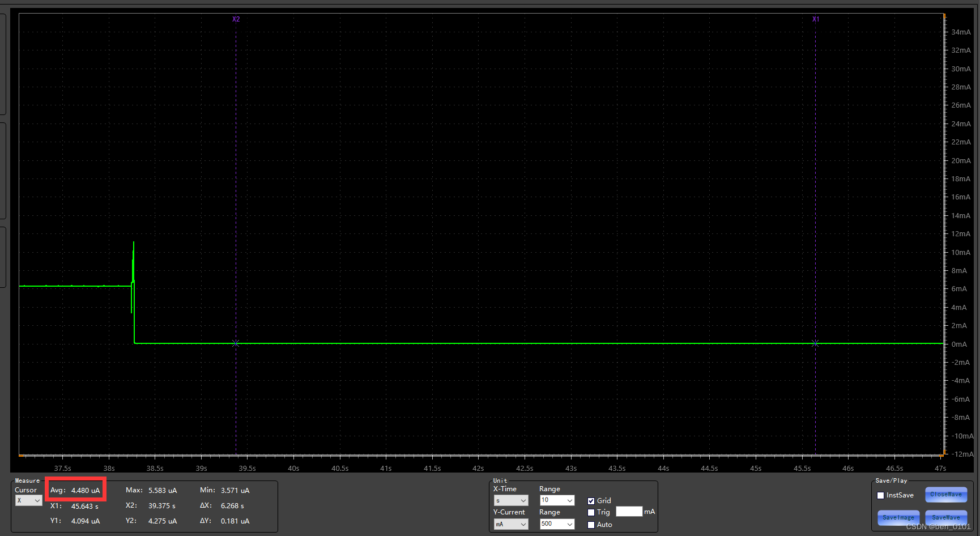Click the Y1 readout 4.094 uA
This screenshot has width=980, height=536.
pos(86,521)
